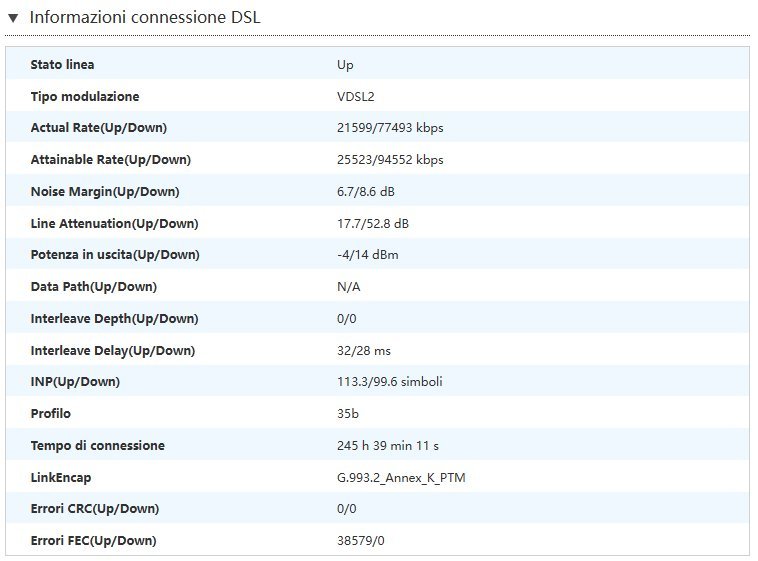This screenshot has width=758, height=561.
Task: Select the Tempo di connessione duration value
Action: point(389,446)
